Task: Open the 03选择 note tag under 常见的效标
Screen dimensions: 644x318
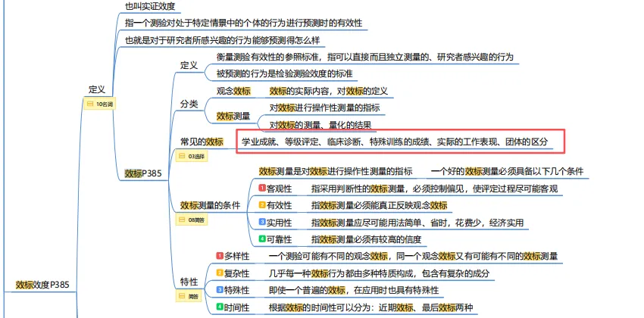Action: pos(192,156)
